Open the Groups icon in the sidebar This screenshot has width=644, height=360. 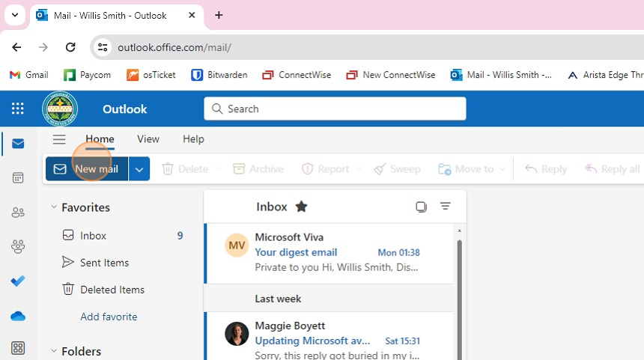pyautogui.click(x=18, y=246)
